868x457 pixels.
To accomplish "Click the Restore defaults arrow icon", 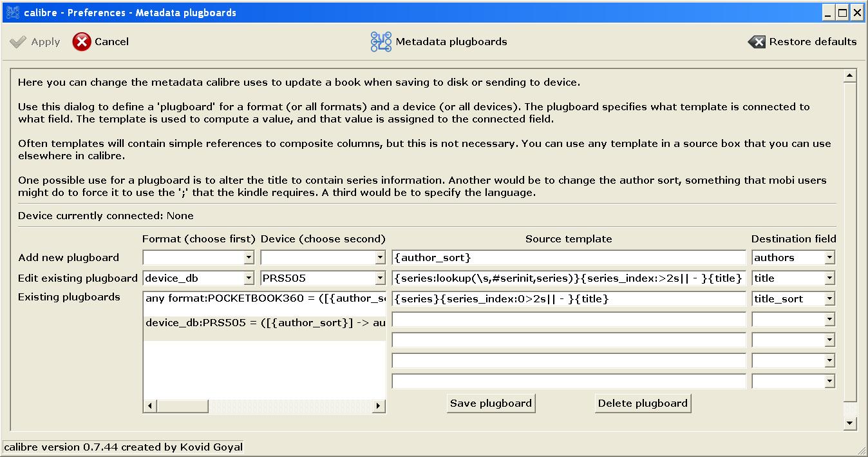I will (757, 42).
